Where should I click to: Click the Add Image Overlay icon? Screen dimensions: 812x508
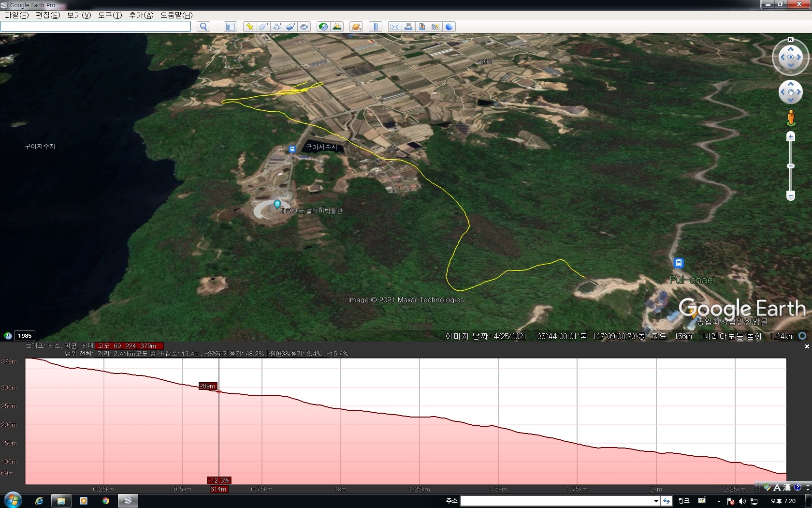pyautogui.click(x=291, y=27)
